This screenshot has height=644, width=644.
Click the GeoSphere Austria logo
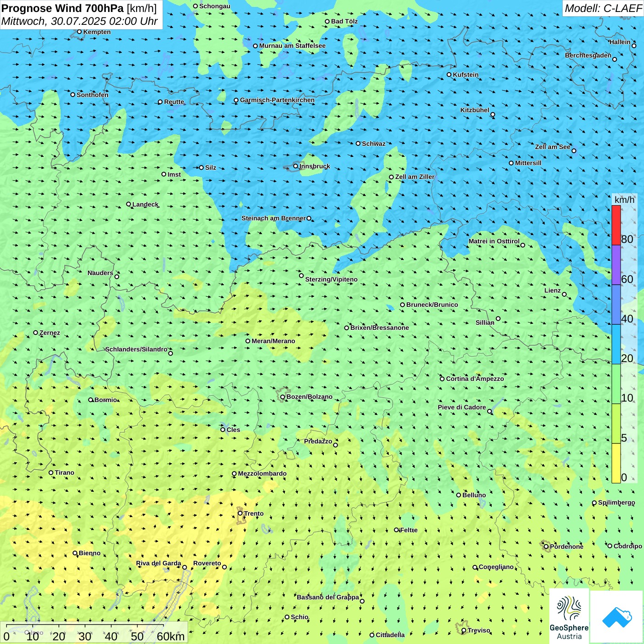click(569, 616)
